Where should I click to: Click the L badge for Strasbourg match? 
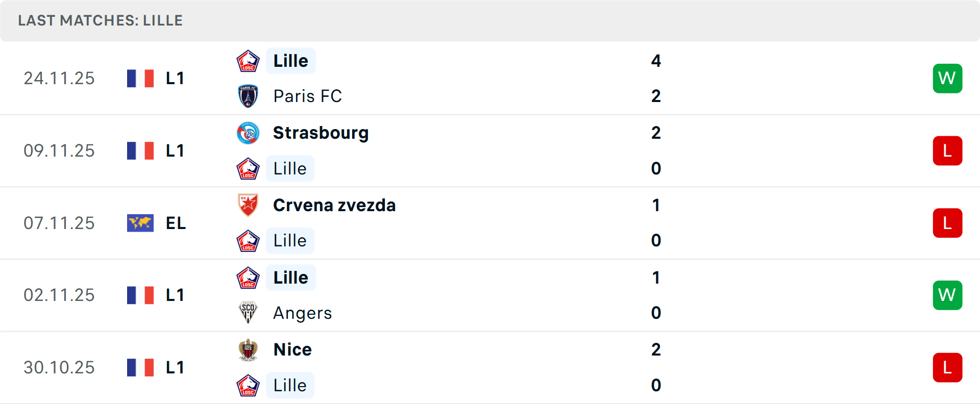pyautogui.click(x=947, y=151)
